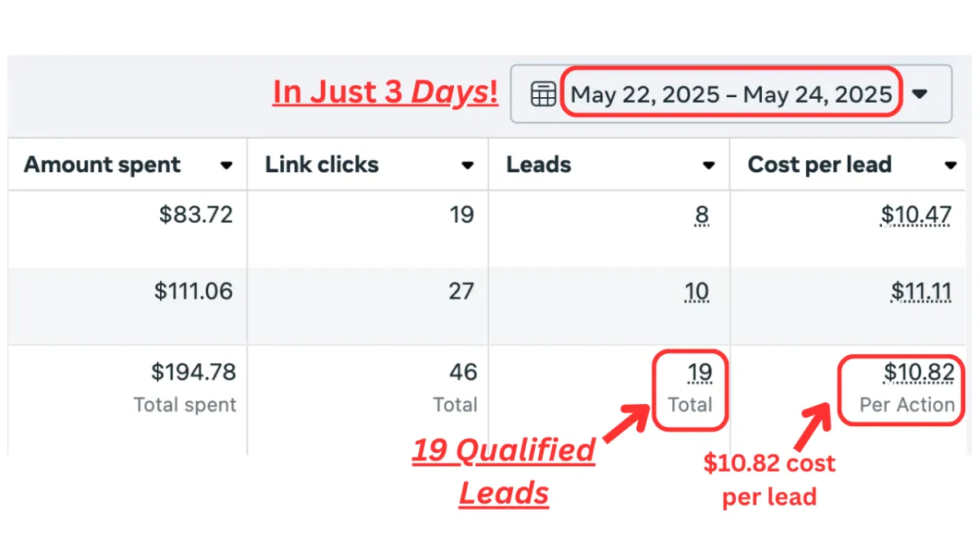The width and height of the screenshot is (980, 551).
Task: Expand the Link clicks column menu arrow
Action: click(x=468, y=166)
